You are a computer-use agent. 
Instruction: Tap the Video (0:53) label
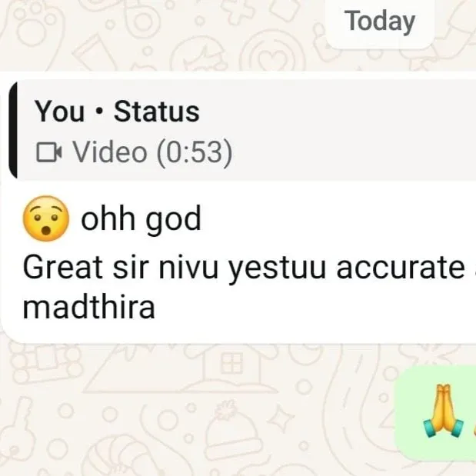coord(153,152)
